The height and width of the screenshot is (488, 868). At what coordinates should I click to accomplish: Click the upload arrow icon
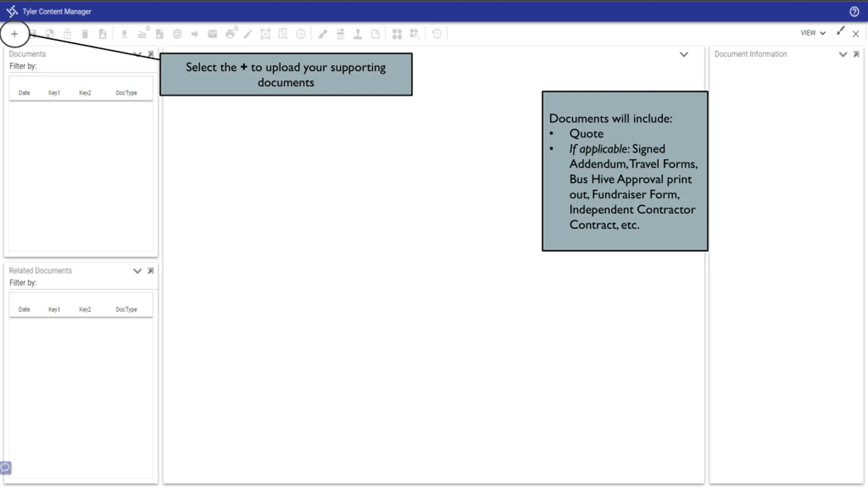124,34
